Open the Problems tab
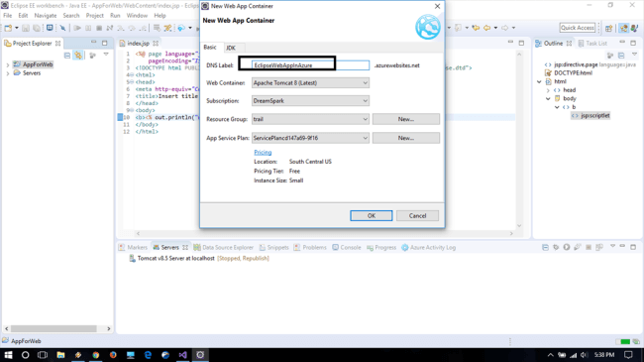644x362 pixels. point(310,247)
